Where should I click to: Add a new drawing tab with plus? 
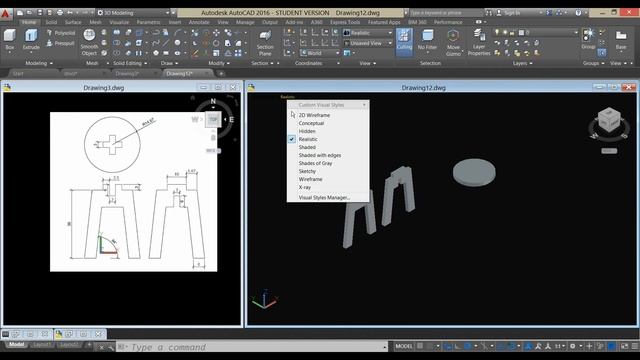tap(221, 73)
